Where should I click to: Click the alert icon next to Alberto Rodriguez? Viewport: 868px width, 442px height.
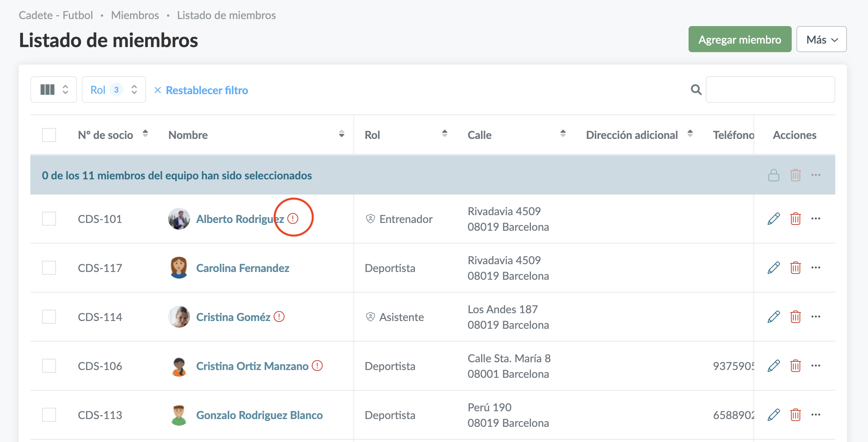coord(293,219)
